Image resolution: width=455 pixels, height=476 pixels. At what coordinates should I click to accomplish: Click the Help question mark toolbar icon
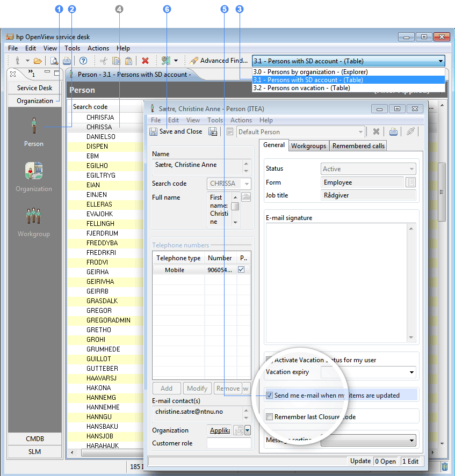coord(83,61)
